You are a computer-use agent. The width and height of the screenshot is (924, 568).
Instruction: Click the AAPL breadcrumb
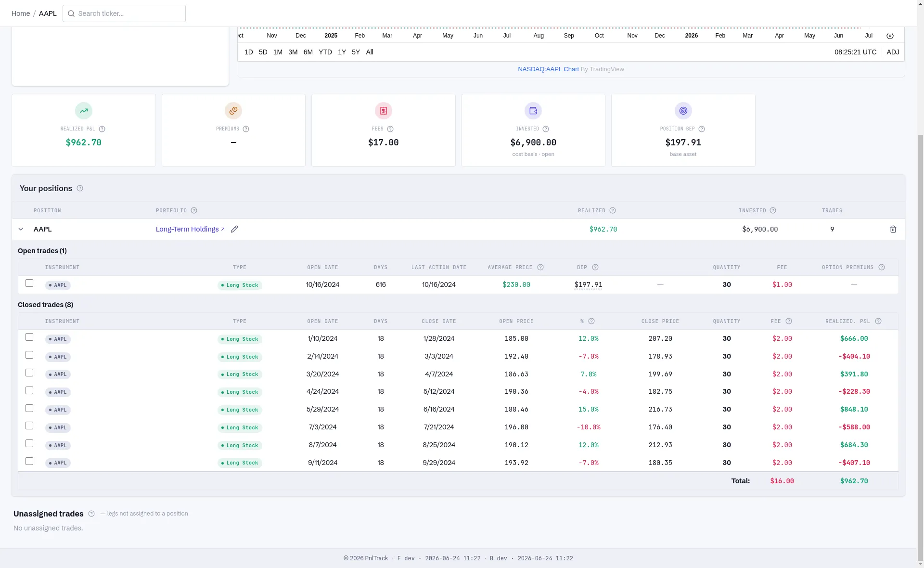point(48,13)
